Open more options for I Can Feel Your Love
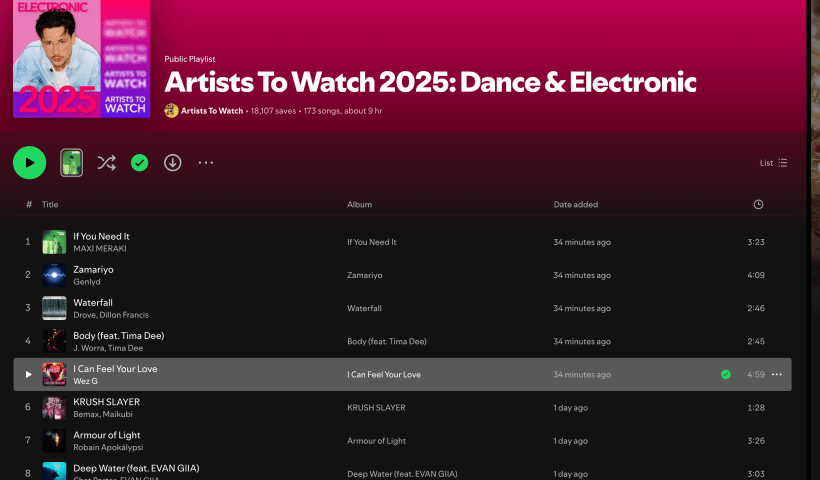 tap(777, 374)
